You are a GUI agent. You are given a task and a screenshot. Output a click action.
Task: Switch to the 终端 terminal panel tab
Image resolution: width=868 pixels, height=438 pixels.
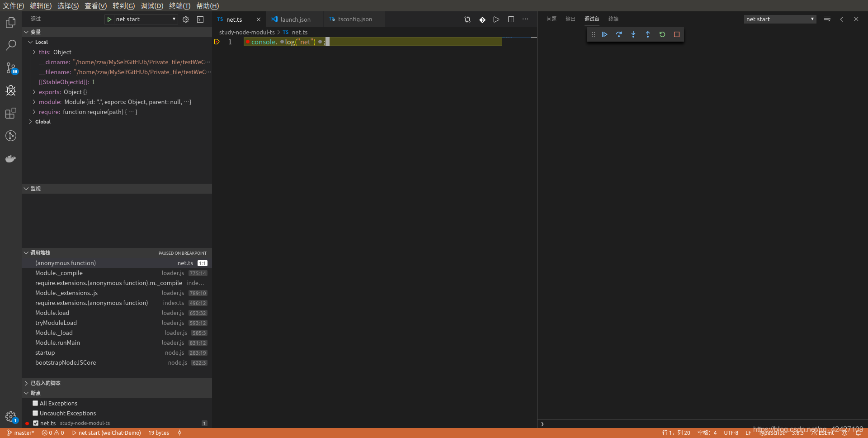click(613, 19)
